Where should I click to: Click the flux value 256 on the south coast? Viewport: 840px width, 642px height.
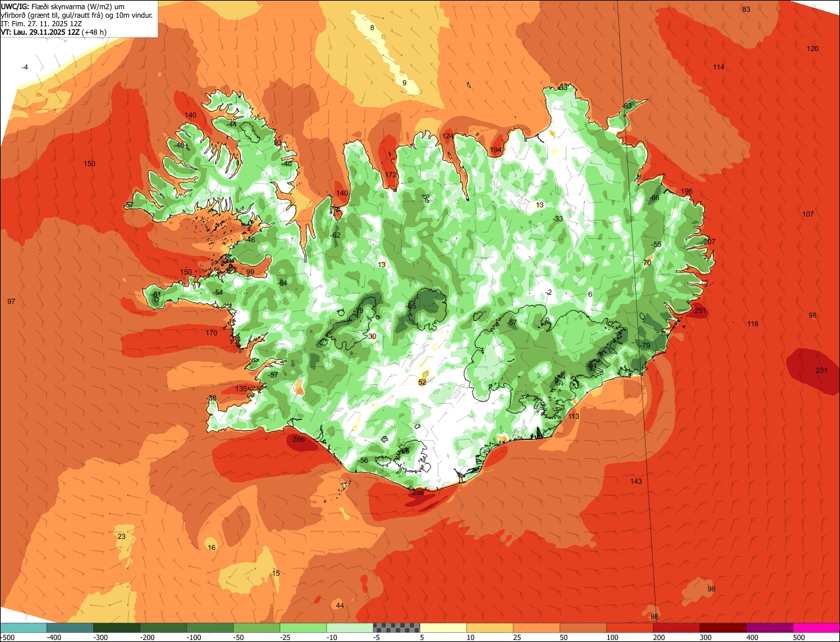click(x=418, y=492)
